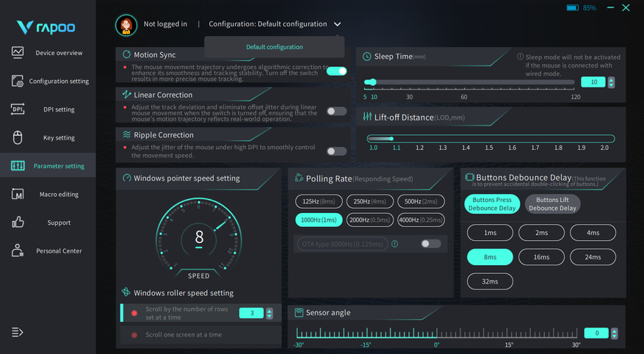Enable the Ripple Correction switch
Screen dimensions: 644x354
tap(336, 151)
